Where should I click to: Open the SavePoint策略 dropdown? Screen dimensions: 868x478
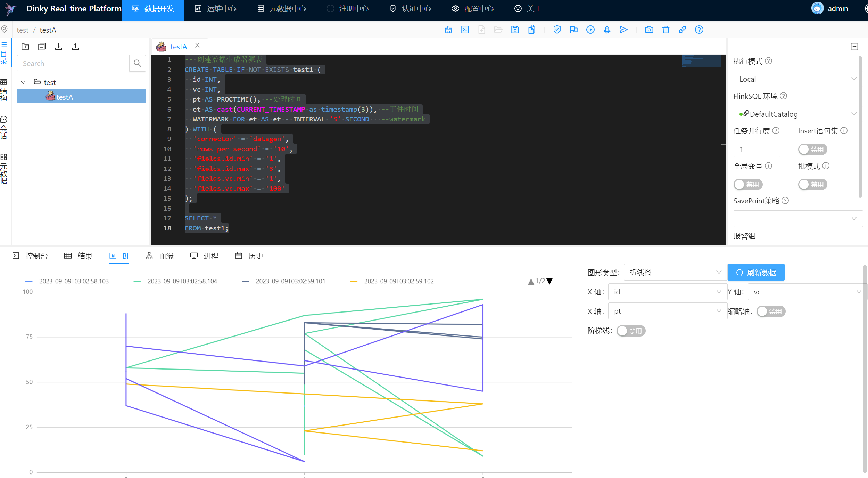click(797, 219)
